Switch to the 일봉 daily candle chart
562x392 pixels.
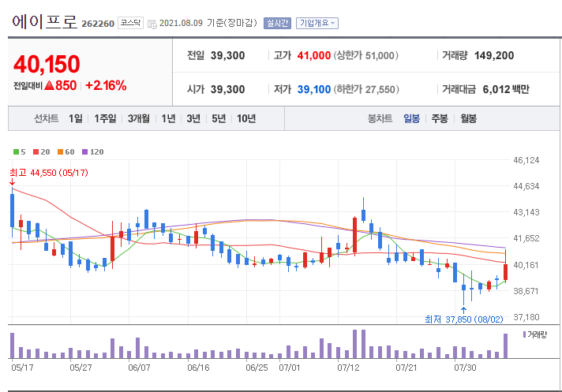pos(411,118)
